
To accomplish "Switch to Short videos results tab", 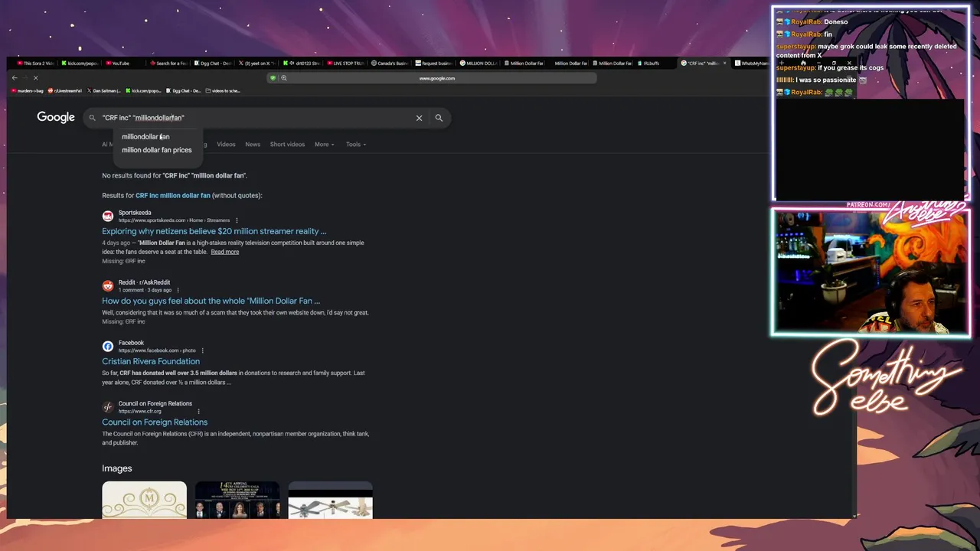I will (287, 144).
